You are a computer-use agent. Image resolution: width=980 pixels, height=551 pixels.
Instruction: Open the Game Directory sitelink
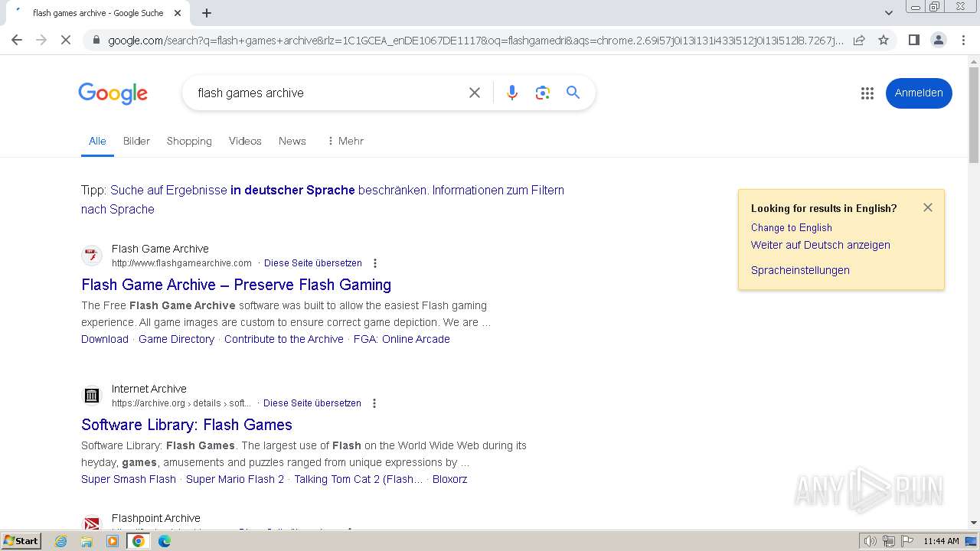[176, 339]
